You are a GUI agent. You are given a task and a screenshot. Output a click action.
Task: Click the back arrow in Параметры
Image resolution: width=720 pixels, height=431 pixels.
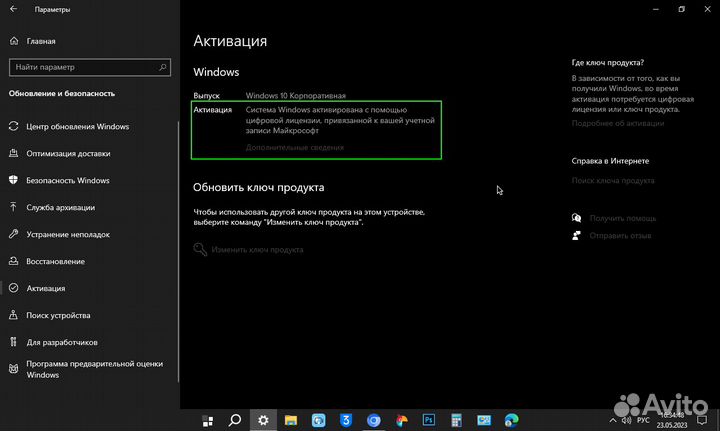click(x=15, y=9)
